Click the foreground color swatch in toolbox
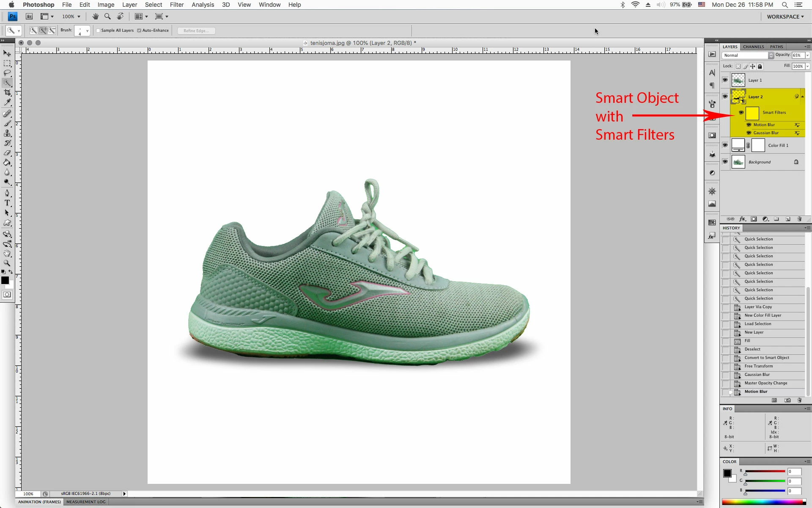This screenshot has height=508, width=812. [5, 280]
